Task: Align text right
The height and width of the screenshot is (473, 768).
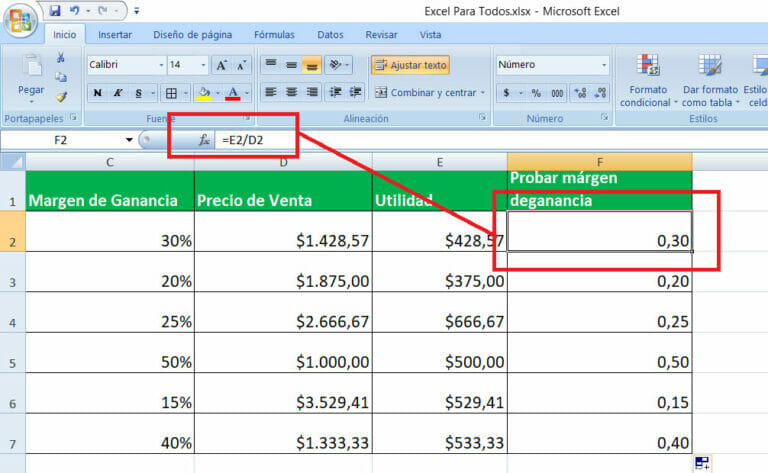Action: point(311,92)
